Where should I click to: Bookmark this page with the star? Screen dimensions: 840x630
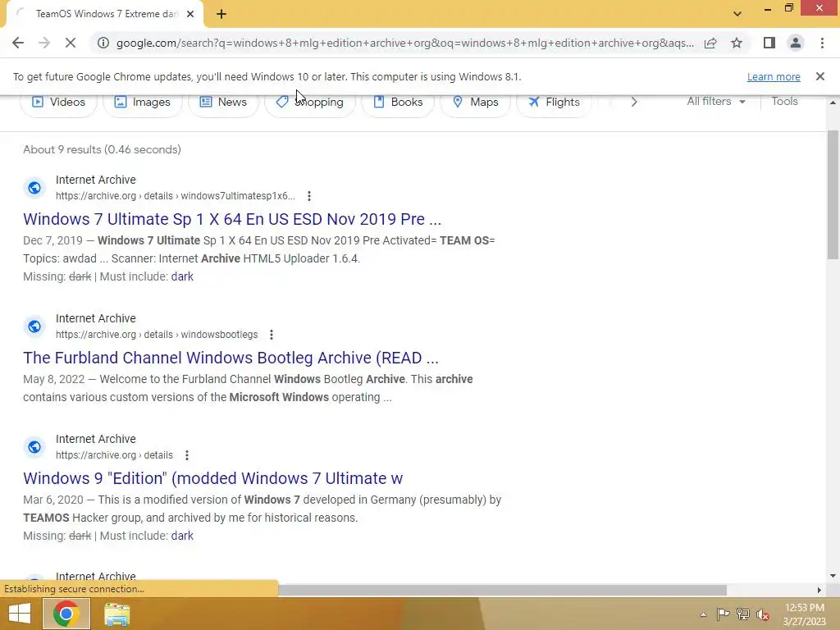(x=737, y=43)
